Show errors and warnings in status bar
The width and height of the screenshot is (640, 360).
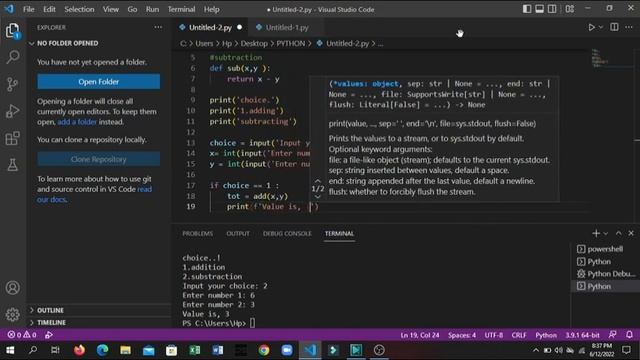[22, 335]
